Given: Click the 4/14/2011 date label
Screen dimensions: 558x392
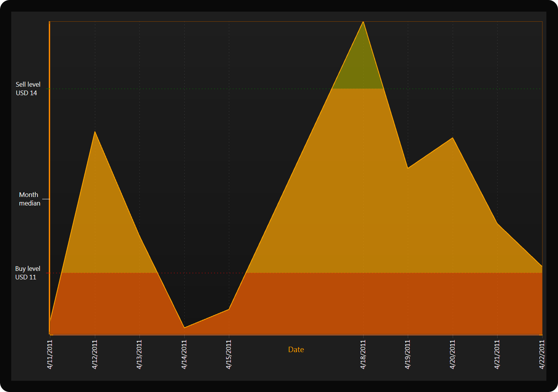Looking at the screenshot, I should tap(184, 354).
